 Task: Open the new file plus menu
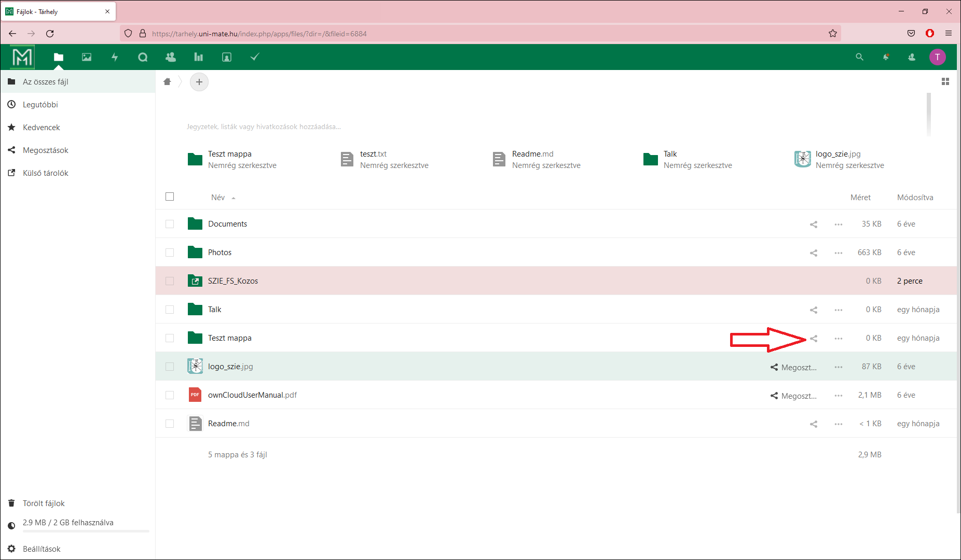[x=199, y=82]
